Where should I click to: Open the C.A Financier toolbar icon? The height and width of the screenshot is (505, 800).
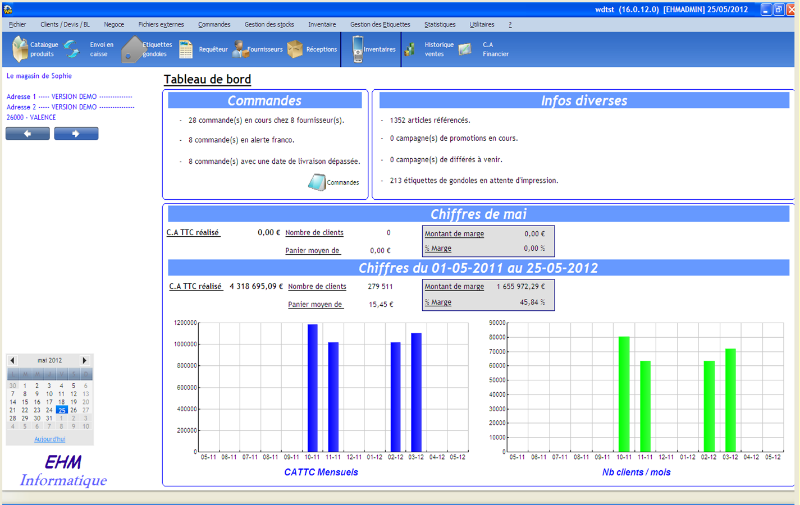click(x=465, y=49)
